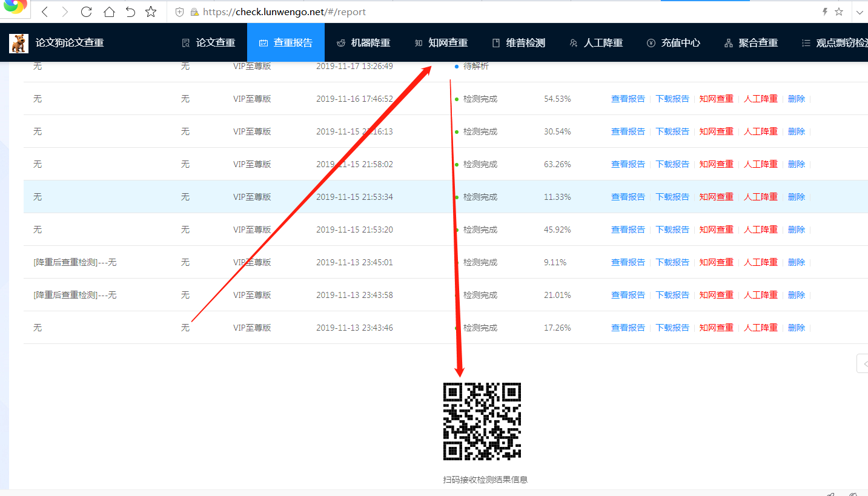
Task: Click the dog logo of 论文狗论文查重
Action: pos(19,43)
